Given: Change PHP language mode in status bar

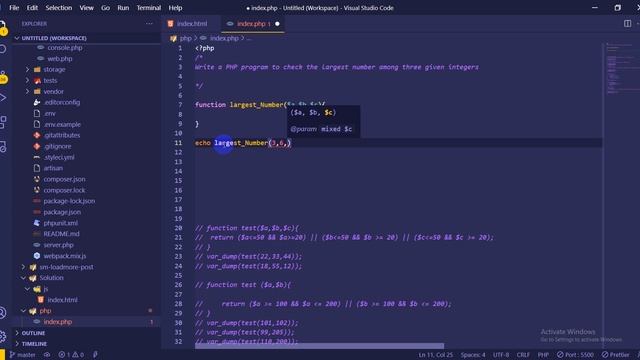Looking at the screenshot, I should point(543,355).
